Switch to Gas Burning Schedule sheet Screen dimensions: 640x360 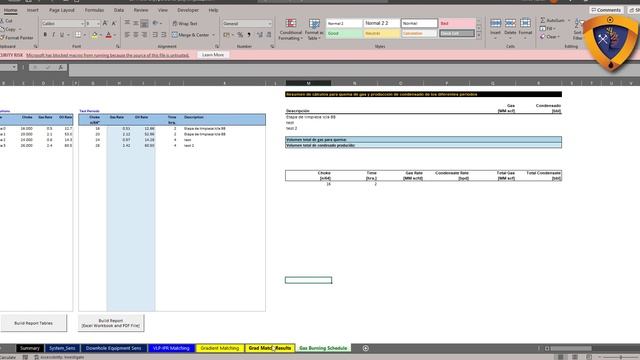click(x=323, y=348)
